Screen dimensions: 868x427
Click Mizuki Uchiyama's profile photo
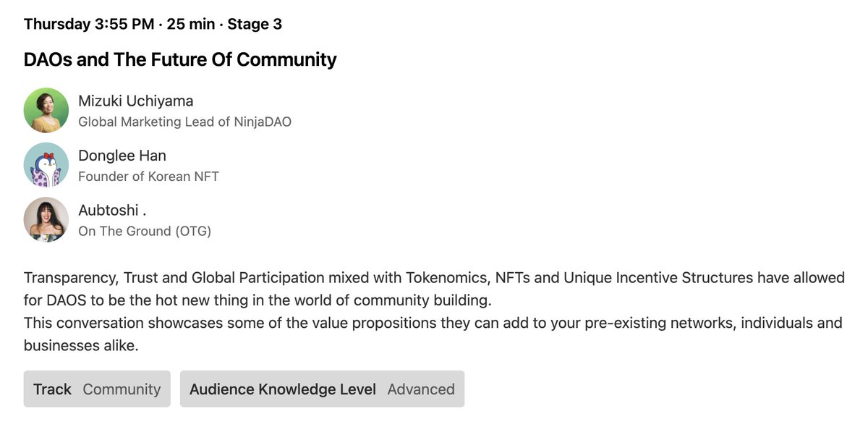coord(46,110)
